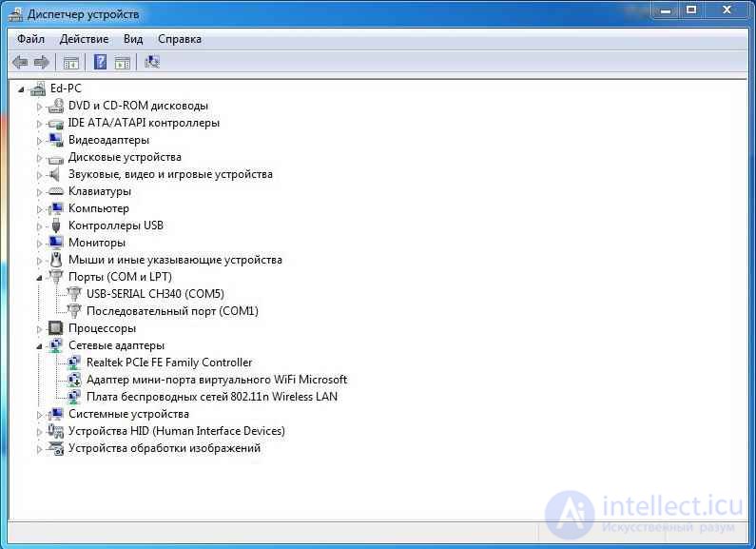
Task: Select USB-SERIAL CH340 (COM5) device
Action: [x=155, y=294]
